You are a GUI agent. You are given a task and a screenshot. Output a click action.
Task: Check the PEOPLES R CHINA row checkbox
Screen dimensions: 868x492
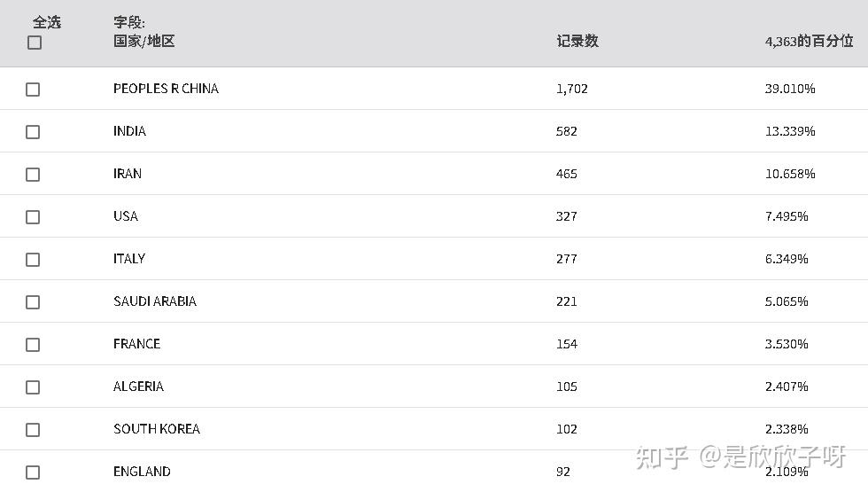pyautogui.click(x=33, y=90)
